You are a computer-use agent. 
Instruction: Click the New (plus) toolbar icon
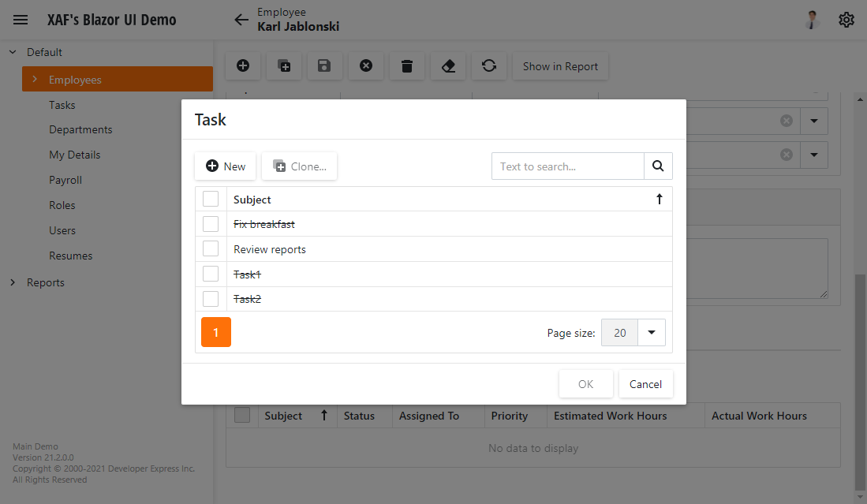point(243,65)
